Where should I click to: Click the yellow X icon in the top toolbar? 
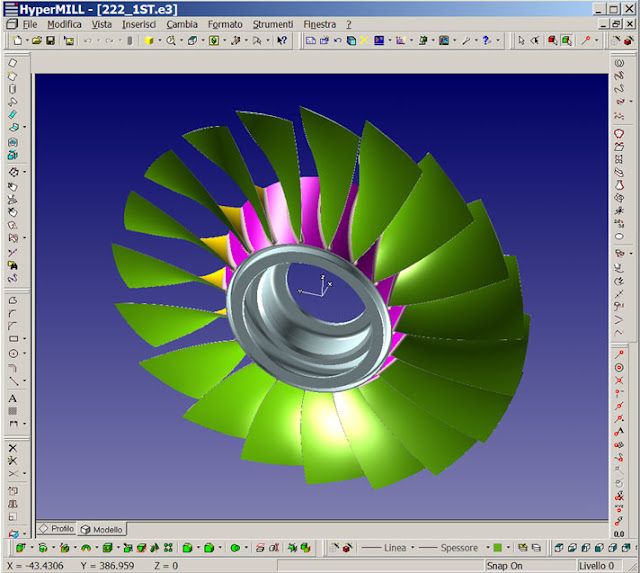[364, 40]
